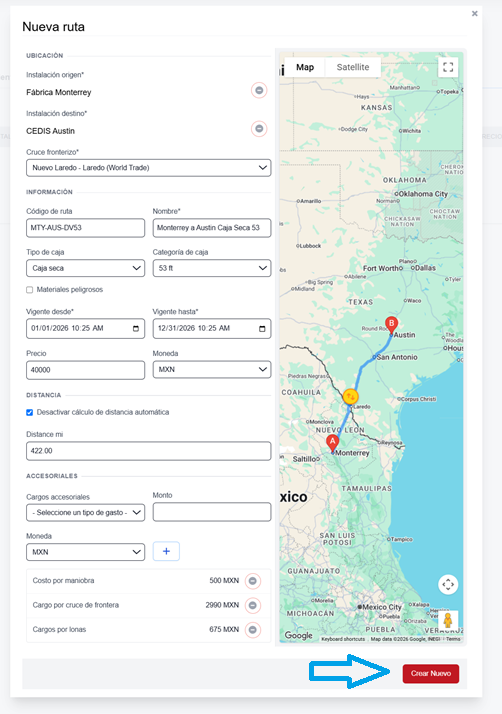Screen dimensions: 502x714
Task: Add accessorial charge with plus button
Action: point(166,551)
